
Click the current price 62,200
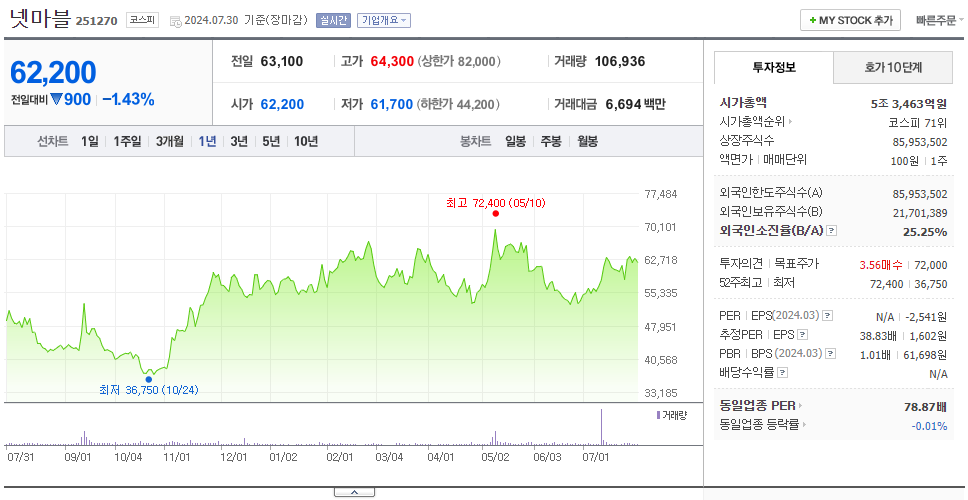pyautogui.click(x=53, y=73)
